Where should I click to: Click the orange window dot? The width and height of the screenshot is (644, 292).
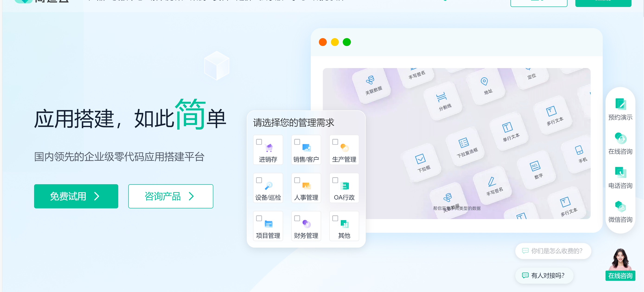tap(323, 42)
